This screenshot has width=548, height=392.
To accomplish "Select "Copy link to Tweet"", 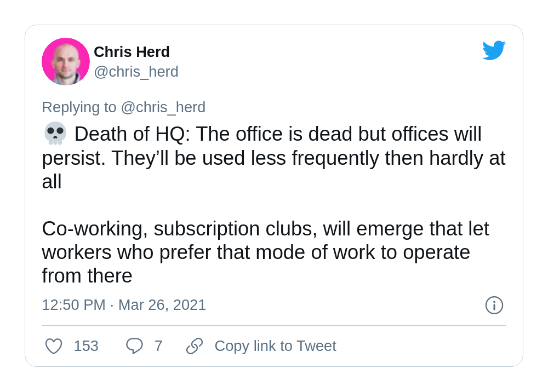I will click(x=275, y=346).
